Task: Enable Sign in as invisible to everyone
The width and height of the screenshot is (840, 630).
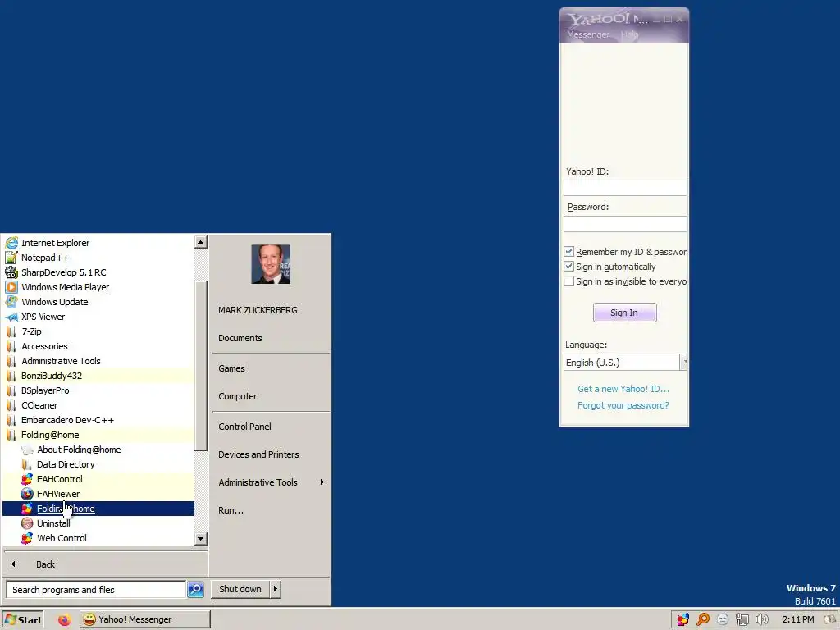Action: 569,281
